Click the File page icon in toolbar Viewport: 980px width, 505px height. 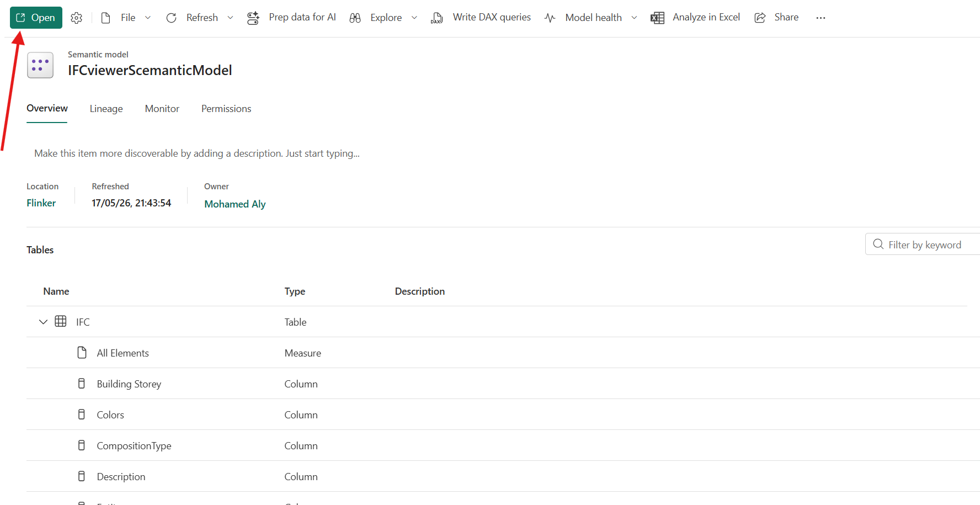[105, 18]
